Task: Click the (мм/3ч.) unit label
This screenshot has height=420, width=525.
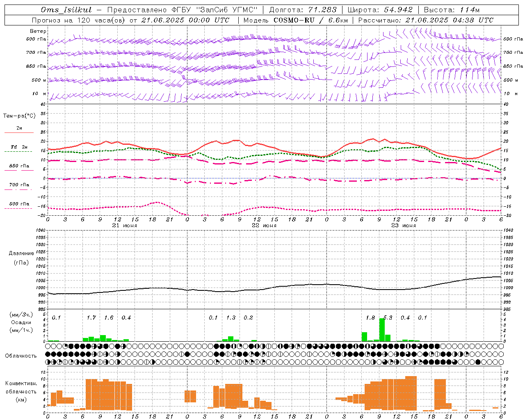Action: [x=21, y=315]
